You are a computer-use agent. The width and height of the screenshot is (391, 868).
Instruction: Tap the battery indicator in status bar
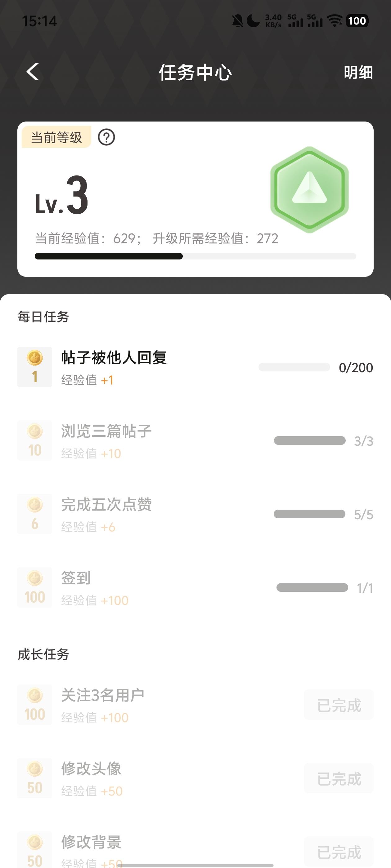pos(357,21)
